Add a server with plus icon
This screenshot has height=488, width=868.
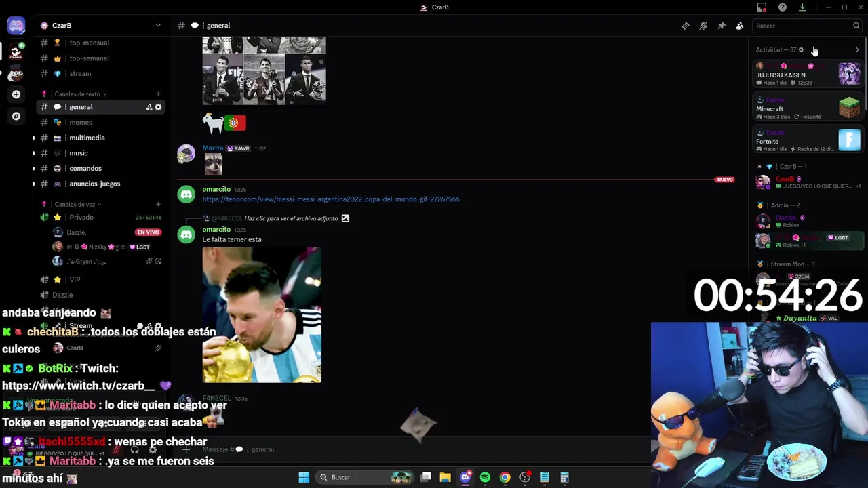(x=16, y=94)
